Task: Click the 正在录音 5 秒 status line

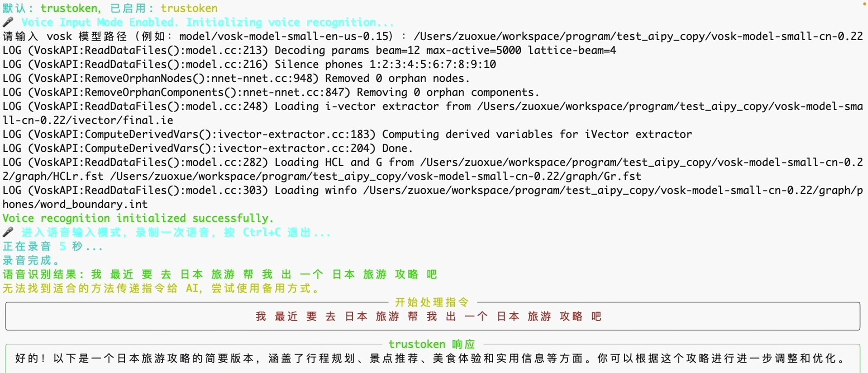Action: point(52,246)
